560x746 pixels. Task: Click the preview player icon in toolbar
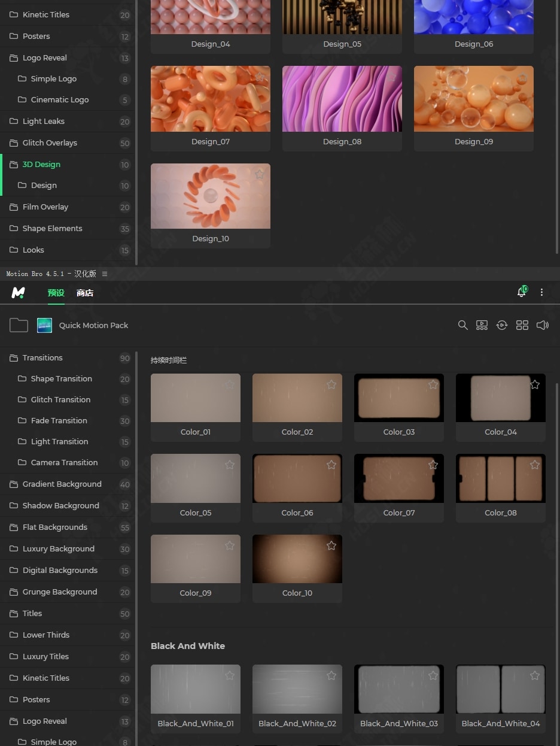tap(482, 325)
